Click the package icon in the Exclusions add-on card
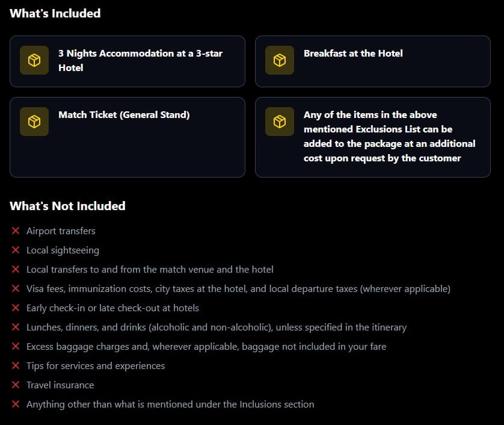Image resolution: width=504 pixels, height=425 pixels. coord(280,122)
